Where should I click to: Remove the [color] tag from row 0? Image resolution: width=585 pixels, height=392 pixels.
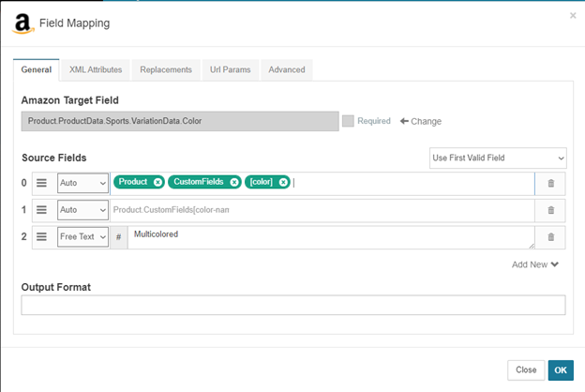point(283,182)
